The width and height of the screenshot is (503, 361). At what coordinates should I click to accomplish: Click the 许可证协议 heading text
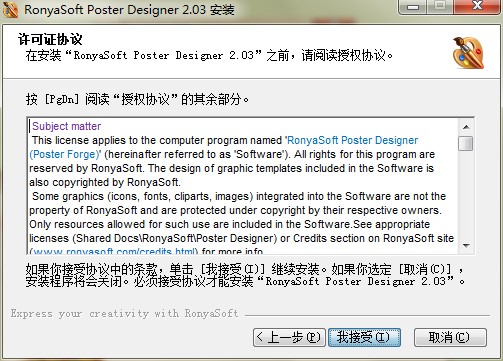[x=50, y=39]
